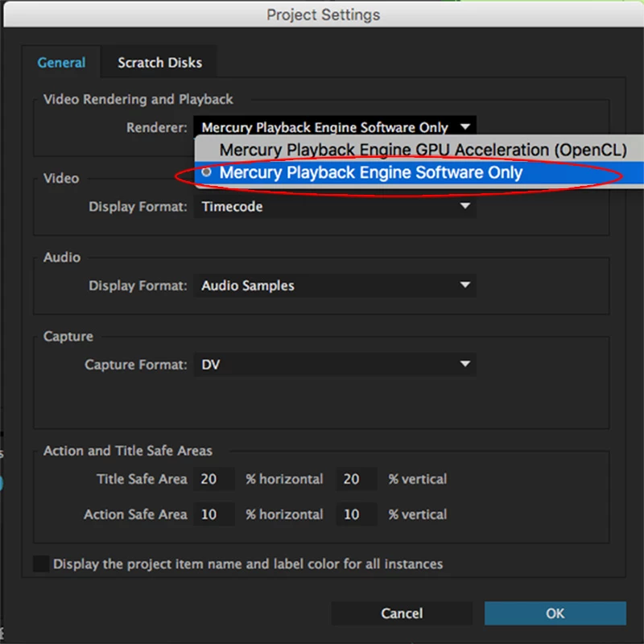Click Action Safe Area horizontal percent field

point(214,514)
